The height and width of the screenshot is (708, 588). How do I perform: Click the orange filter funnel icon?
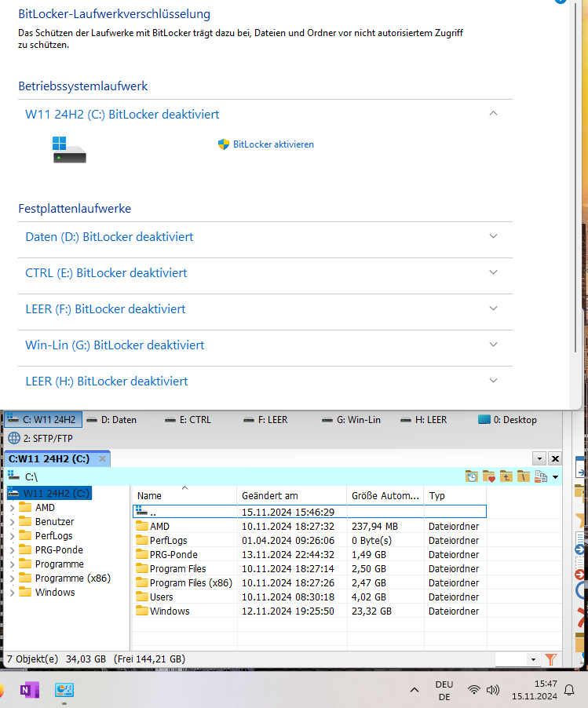(x=550, y=659)
